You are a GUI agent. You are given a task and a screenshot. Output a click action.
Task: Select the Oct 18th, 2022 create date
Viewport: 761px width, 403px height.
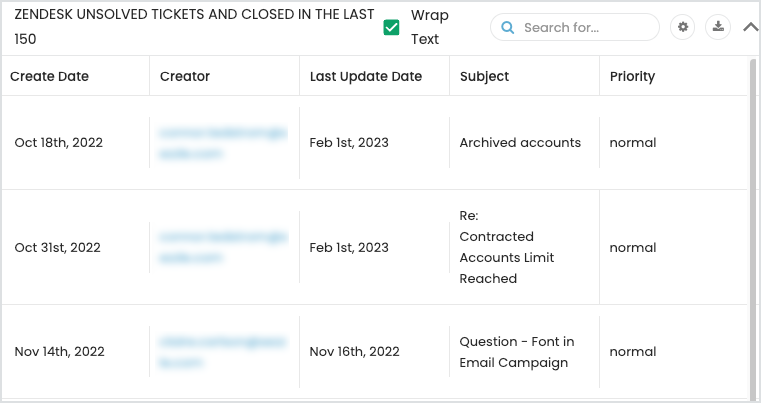click(59, 143)
